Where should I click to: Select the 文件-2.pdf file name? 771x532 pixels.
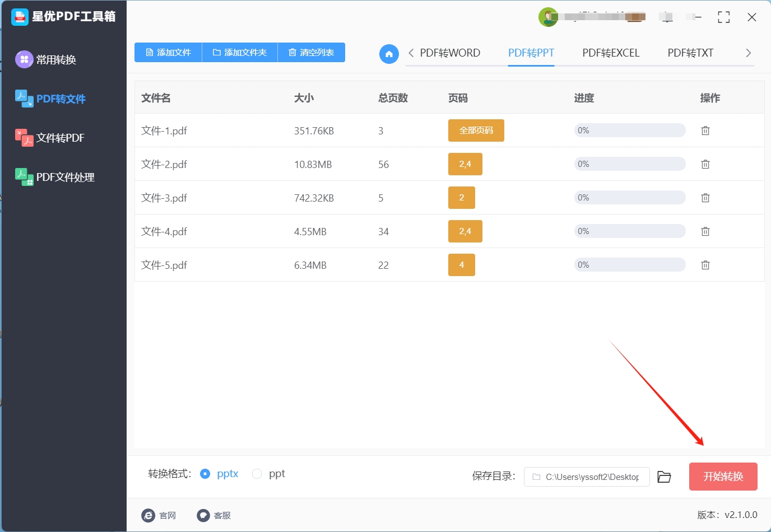point(164,164)
